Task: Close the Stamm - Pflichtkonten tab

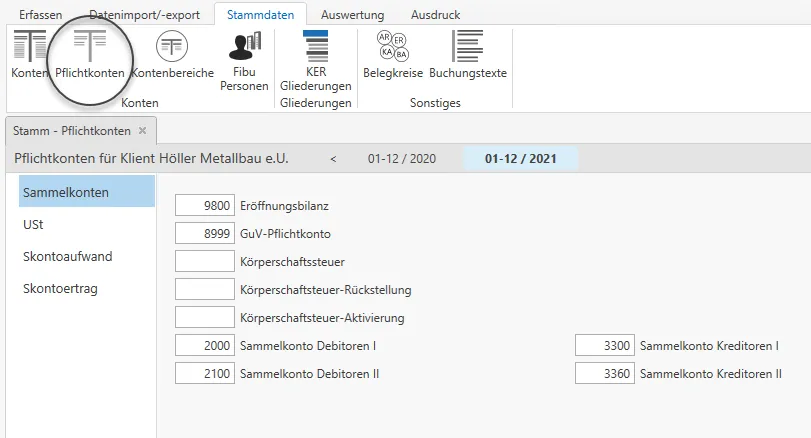Action: [142, 131]
